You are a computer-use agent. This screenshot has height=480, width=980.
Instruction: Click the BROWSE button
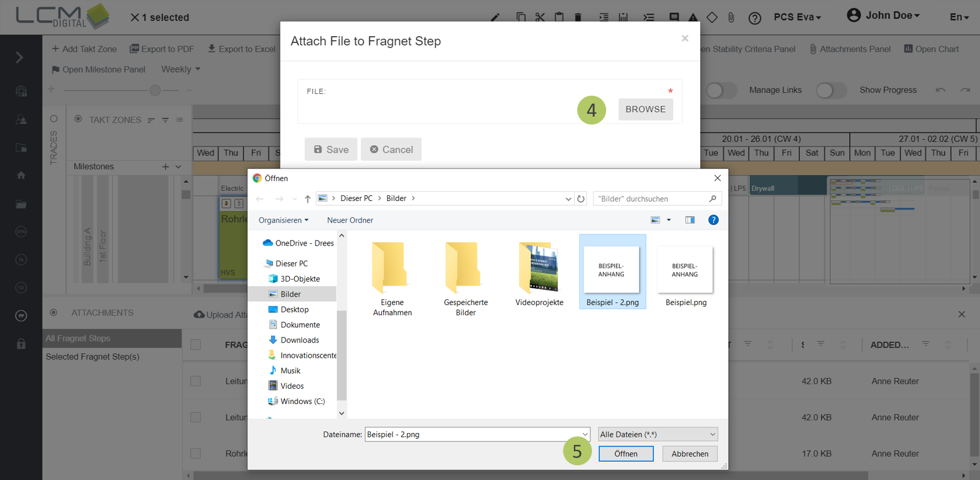[x=645, y=109]
